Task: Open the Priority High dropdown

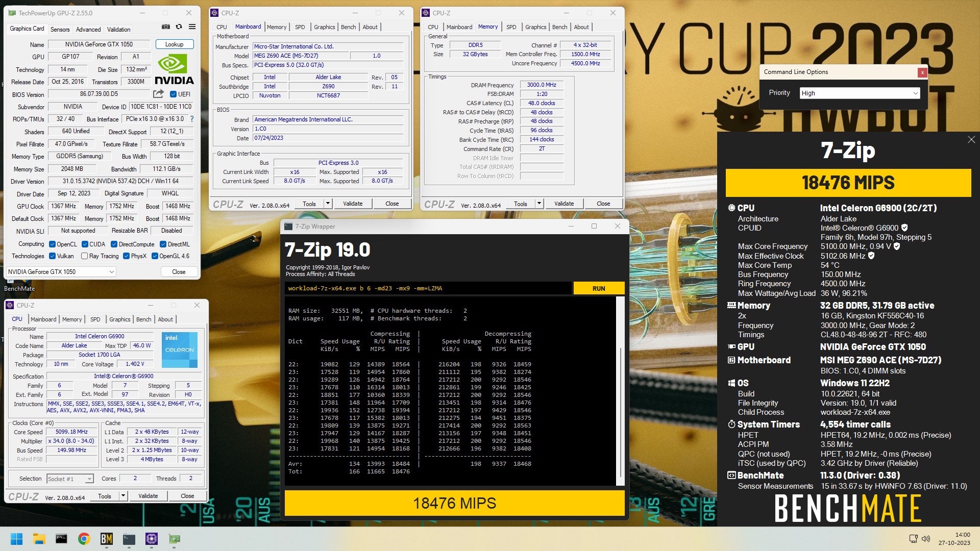Action: [x=860, y=93]
